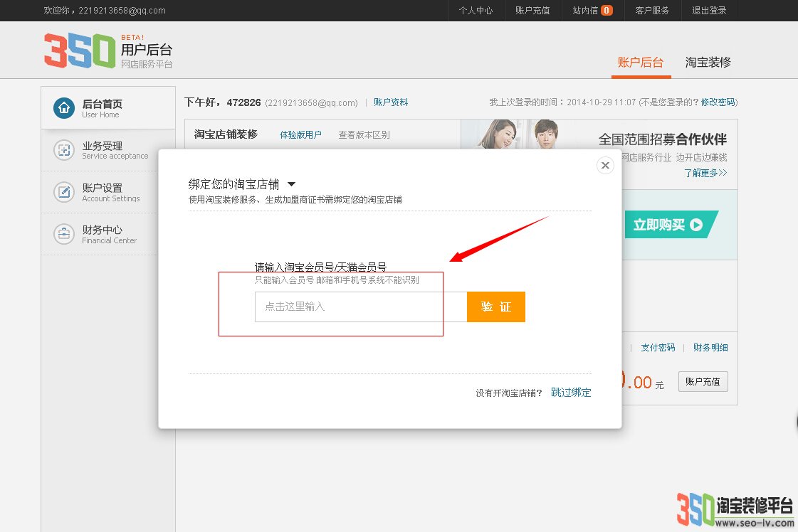Viewport: 798px width, 532px height.
Task: Switch to the 账户后台 tab
Action: pyautogui.click(x=641, y=63)
